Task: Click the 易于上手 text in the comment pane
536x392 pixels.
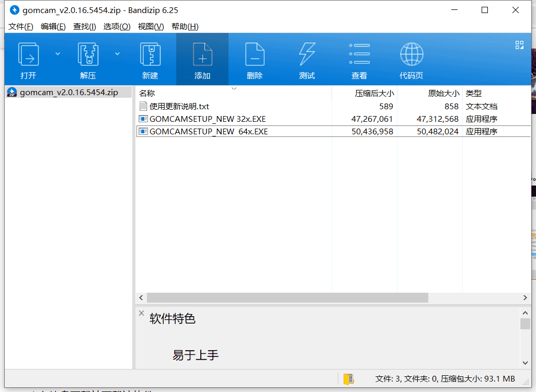Action: click(x=196, y=355)
